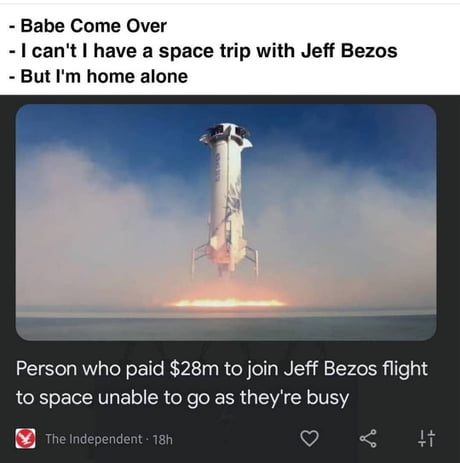Select the 'But I'm home alone' line

tap(99, 76)
